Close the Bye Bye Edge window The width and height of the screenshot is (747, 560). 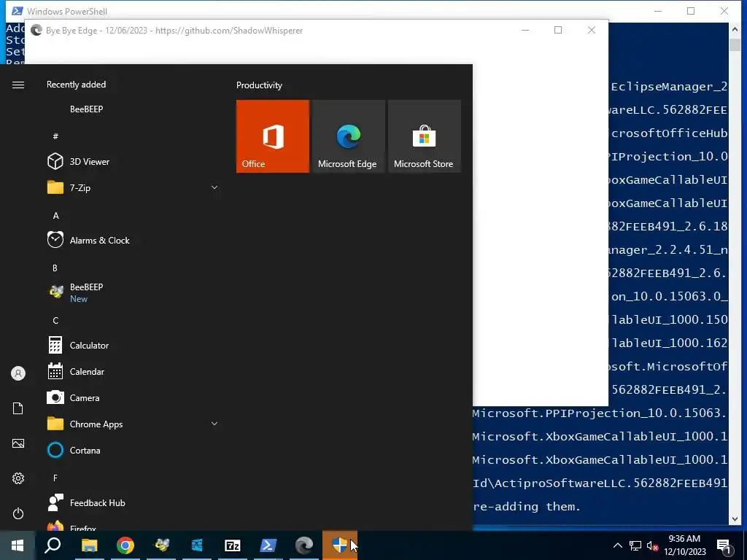[591, 30]
